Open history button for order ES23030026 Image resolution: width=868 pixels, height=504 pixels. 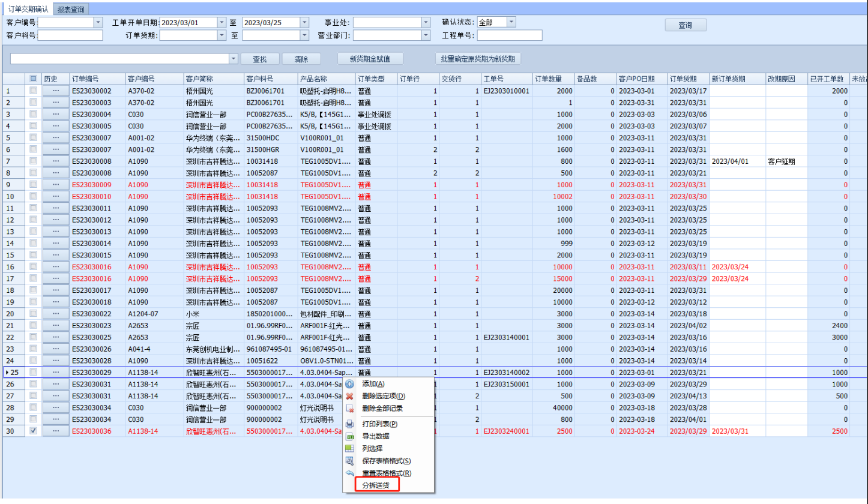[x=56, y=349]
